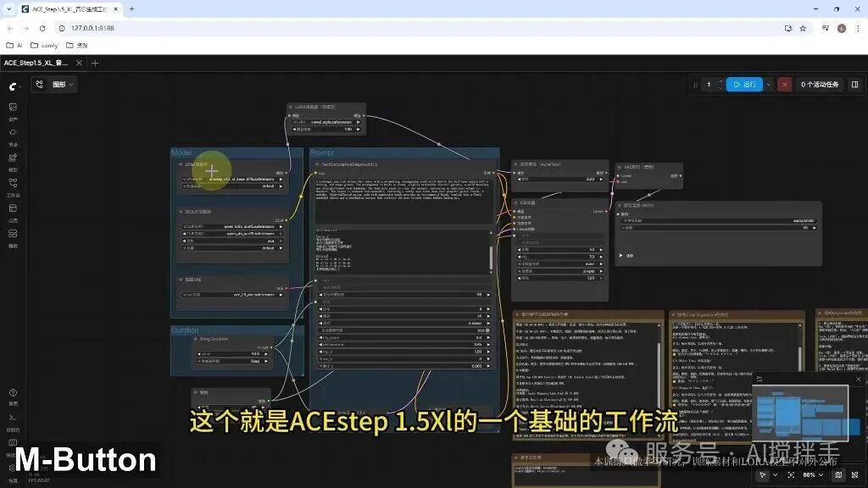Toggle the minimap map icon
The height and width of the screenshot is (488, 868).
coord(838,474)
